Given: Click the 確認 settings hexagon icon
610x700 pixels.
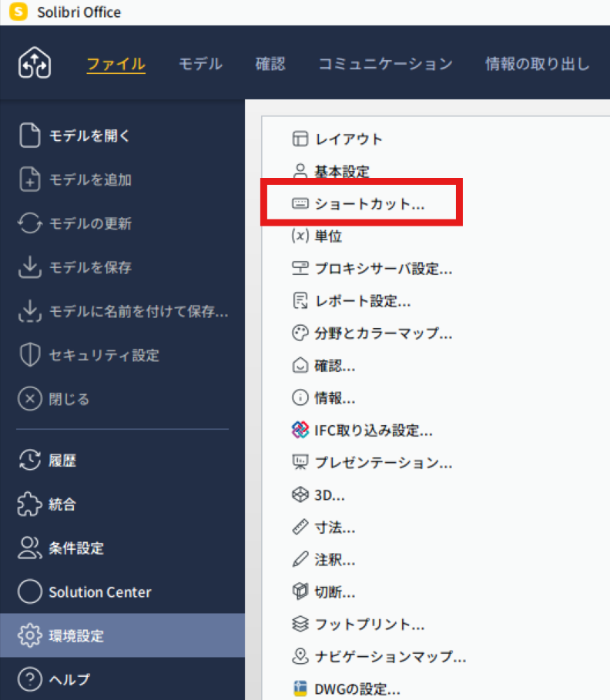Looking at the screenshot, I should point(300,366).
